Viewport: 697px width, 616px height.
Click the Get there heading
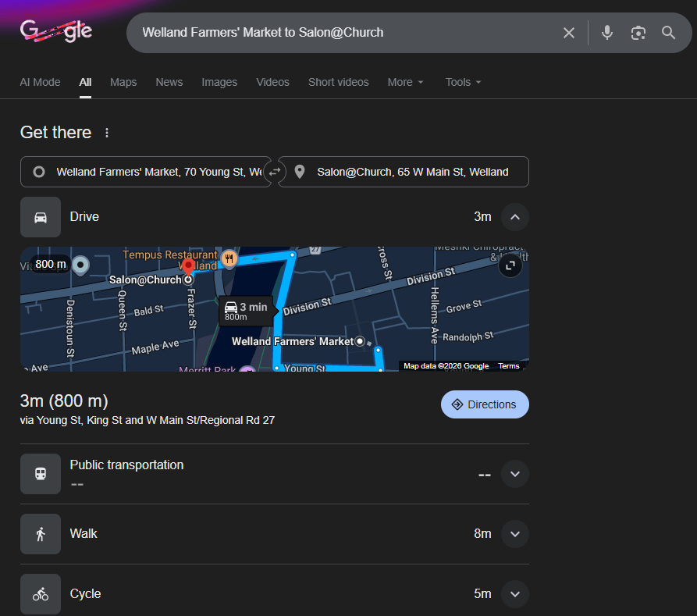pos(55,133)
